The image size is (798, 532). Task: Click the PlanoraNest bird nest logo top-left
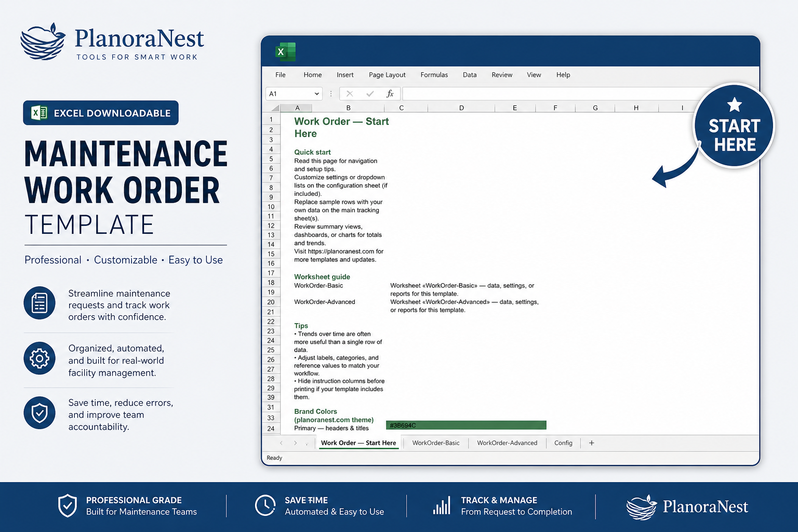pos(43,42)
